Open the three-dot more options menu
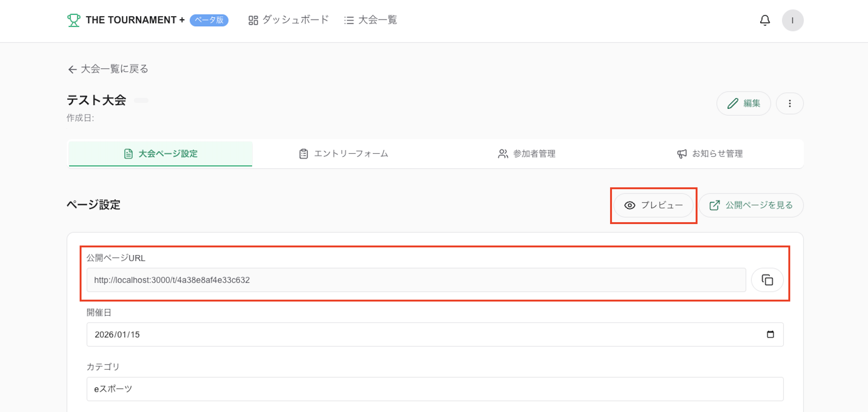This screenshot has width=868, height=412. [x=790, y=104]
